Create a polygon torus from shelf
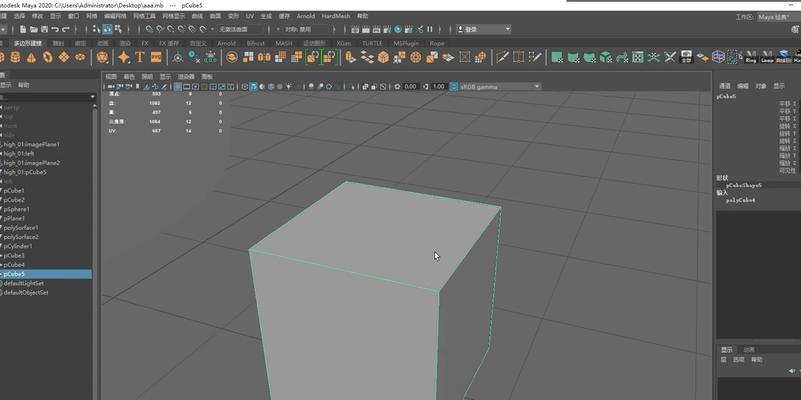This screenshot has width=801, height=400. coord(48,57)
